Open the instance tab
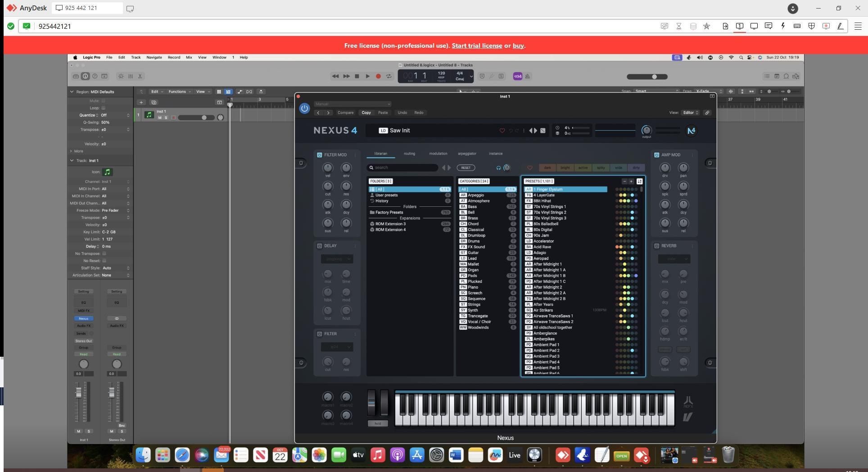Viewport: 868px width, 472px height. 496,154
